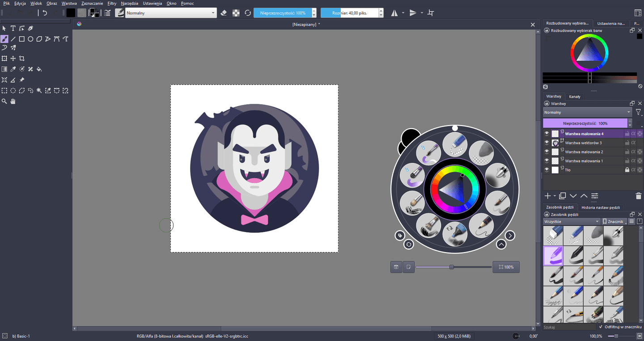Unlock the Tło layer padlock
The width and height of the screenshot is (644, 341).
point(627,169)
